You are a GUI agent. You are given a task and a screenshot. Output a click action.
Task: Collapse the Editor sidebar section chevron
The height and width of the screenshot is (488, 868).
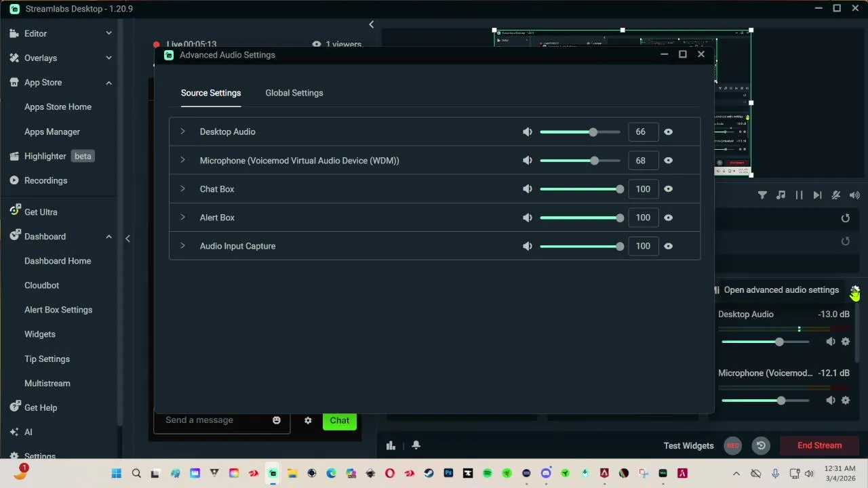108,33
